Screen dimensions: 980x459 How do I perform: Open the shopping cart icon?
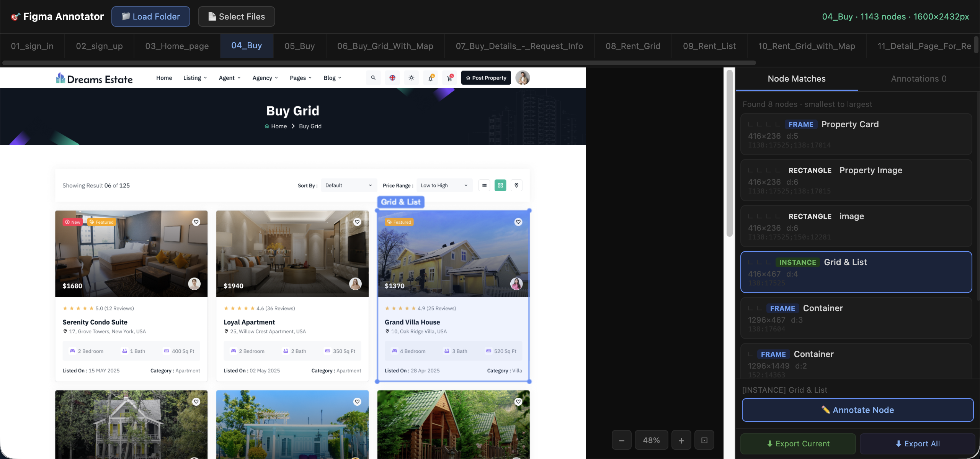pyautogui.click(x=450, y=78)
